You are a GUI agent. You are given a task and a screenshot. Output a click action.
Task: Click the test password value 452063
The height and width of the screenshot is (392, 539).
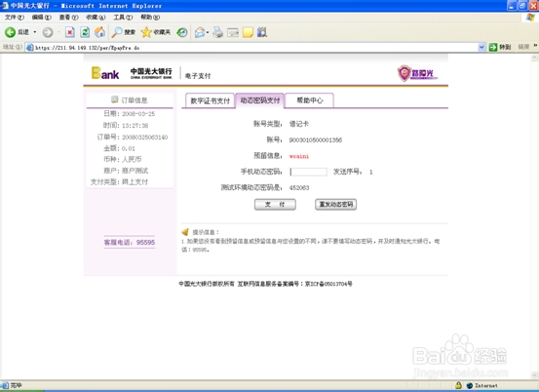(x=299, y=188)
